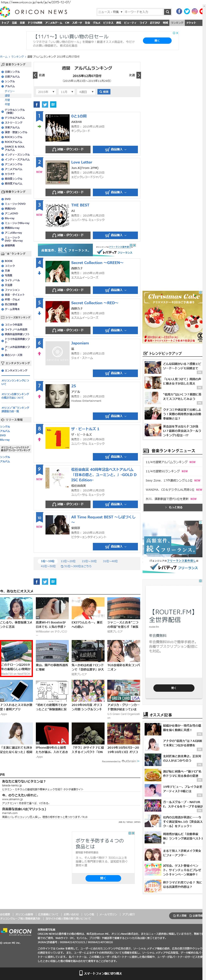Click 商品購入 button for Japonism
Screen dimensions: 206x980
pos(115,373)
